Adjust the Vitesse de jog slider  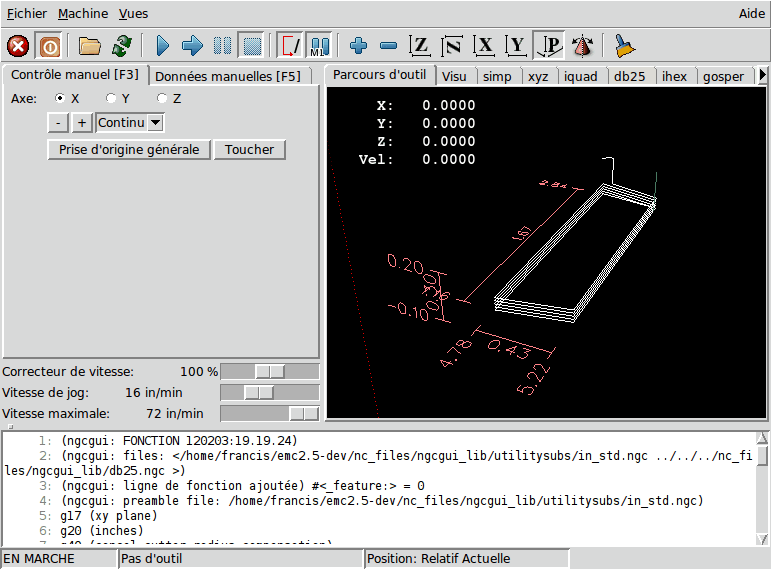259,392
